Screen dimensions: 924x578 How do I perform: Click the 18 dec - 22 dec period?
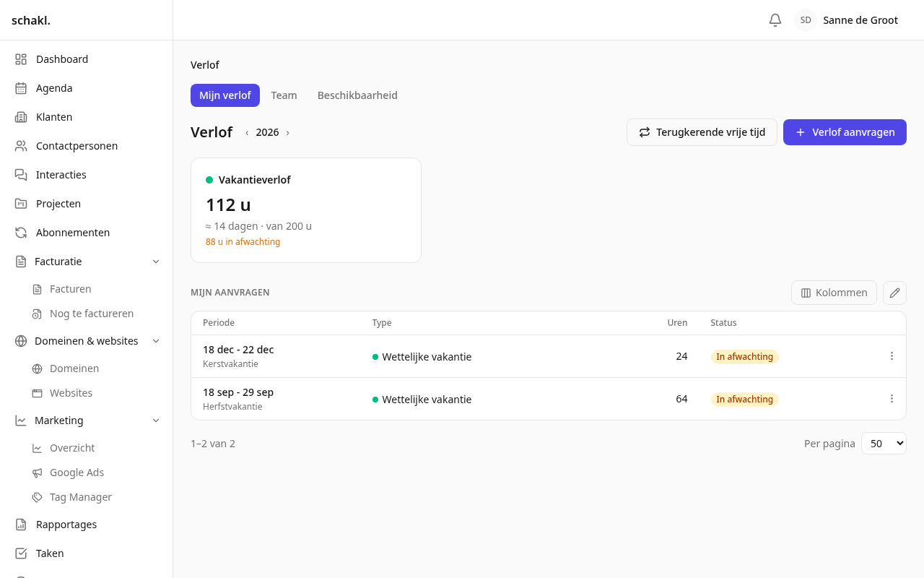point(238,350)
